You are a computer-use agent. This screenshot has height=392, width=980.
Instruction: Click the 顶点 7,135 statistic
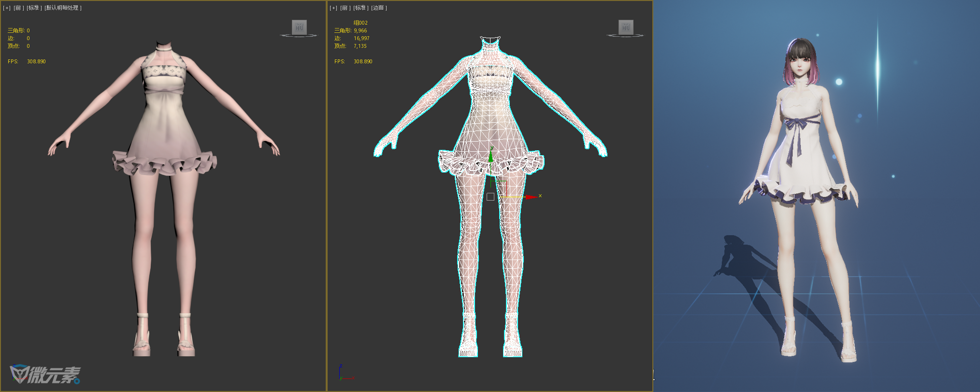point(350,46)
